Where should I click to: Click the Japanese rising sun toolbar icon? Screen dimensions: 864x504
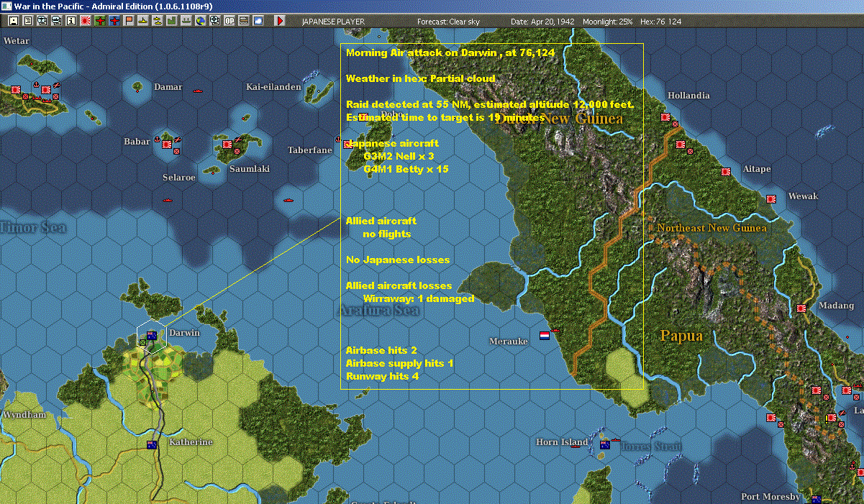86,21
